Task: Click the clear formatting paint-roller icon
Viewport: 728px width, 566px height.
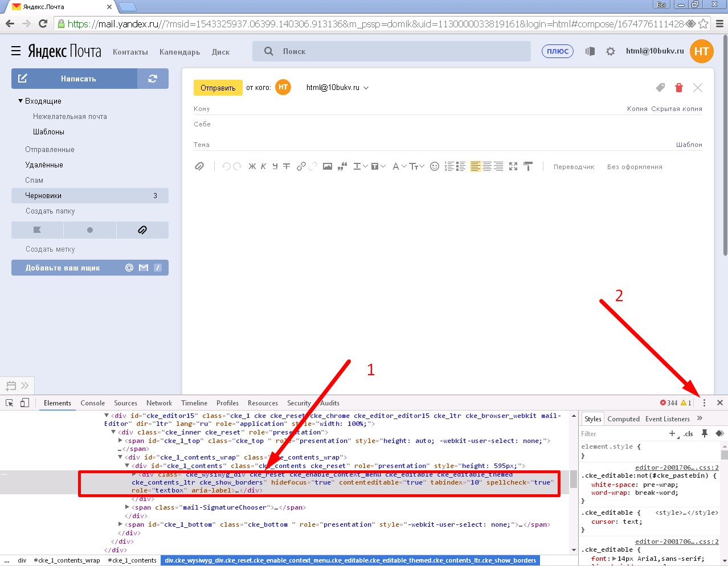Action: [528, 166]
